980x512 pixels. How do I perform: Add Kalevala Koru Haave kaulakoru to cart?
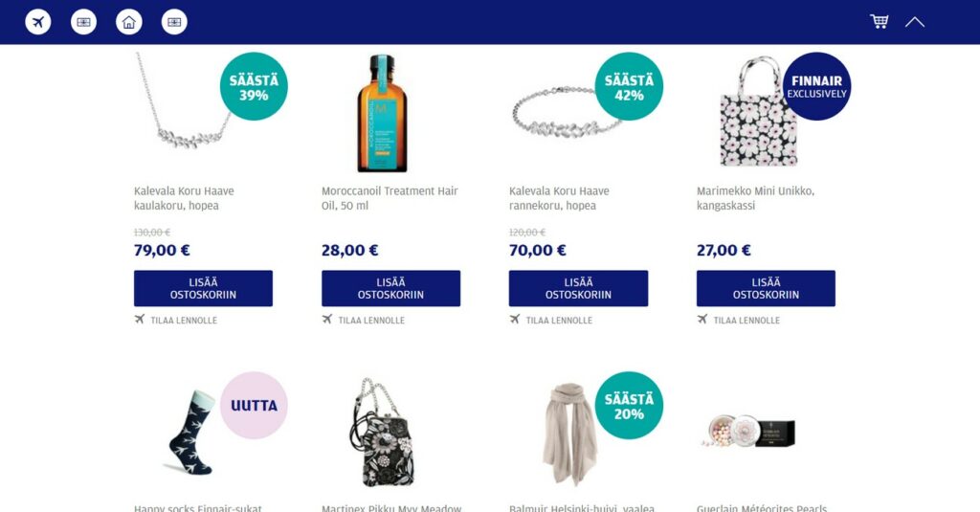(203, 288)
